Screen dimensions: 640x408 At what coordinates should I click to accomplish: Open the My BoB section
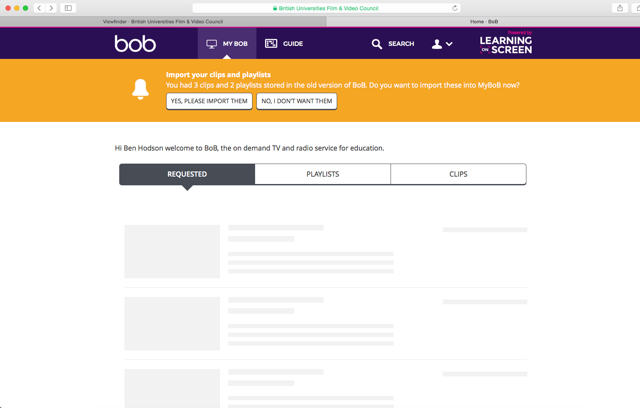point(227,44)
